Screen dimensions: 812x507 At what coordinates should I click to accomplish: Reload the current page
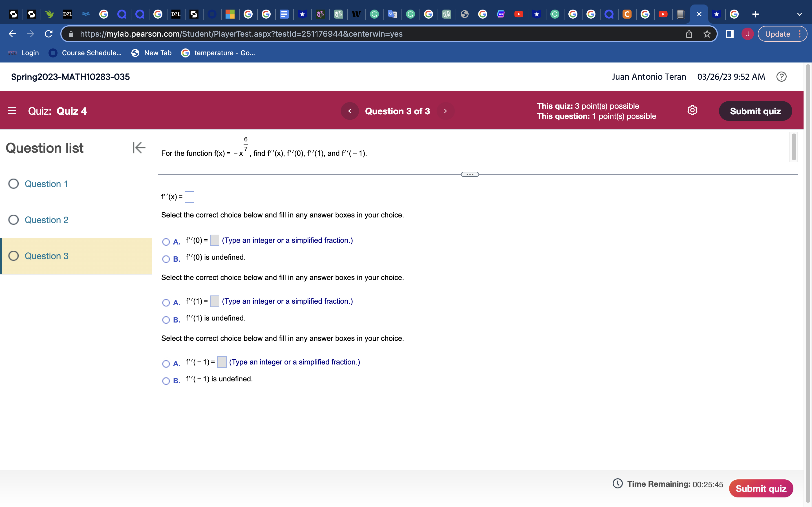(48, 34)
